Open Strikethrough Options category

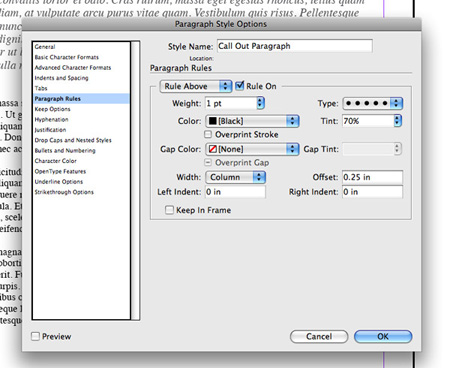(x=64, y=192)
